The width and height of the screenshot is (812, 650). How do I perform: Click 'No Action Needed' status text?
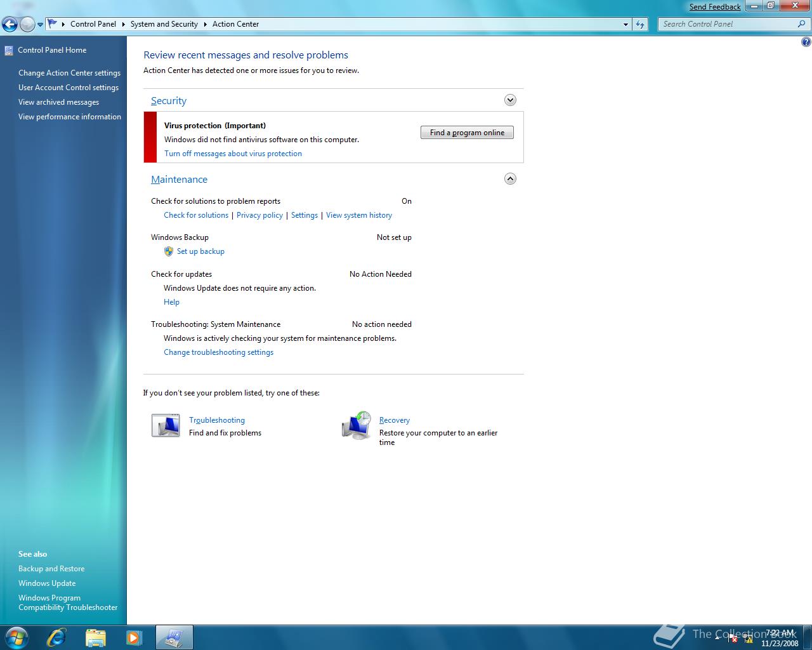[381, 274]
